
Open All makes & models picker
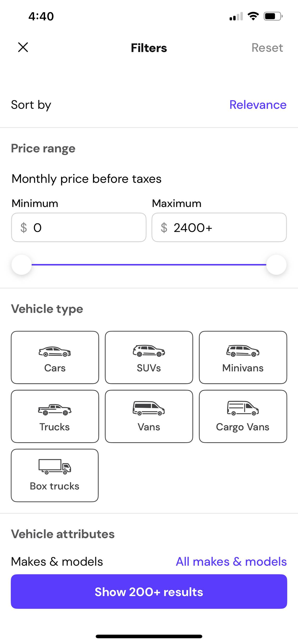pyautogui.click(x=231, y=561)
